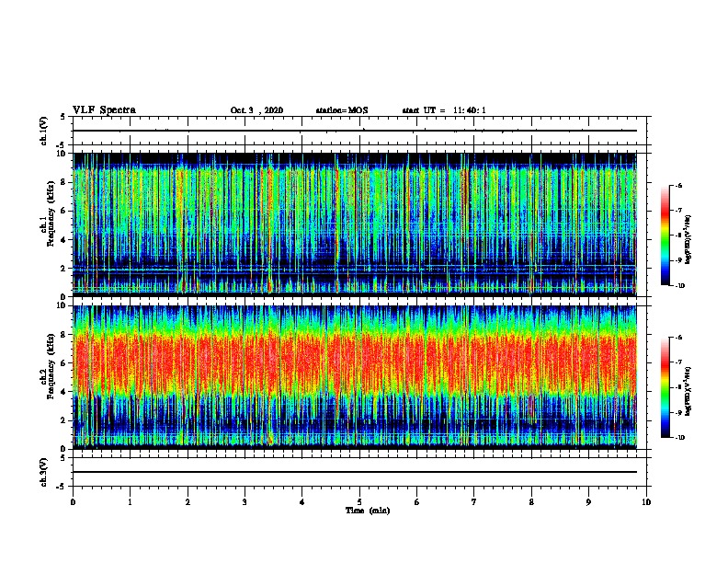The height and width of the screenshot is (563, 728).
Task: Click ch.2 frequency axis "4" kHz tick label
Action: click(64, 392)
